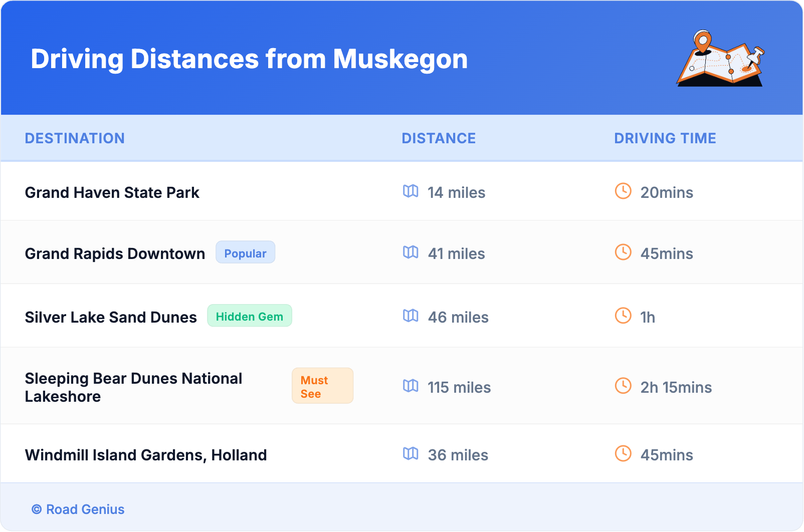Select Sleeping Bear Dunes National Lakeshore
Image resolution: width=804 pixels, height=532 pixels.
tap(133, 387)
